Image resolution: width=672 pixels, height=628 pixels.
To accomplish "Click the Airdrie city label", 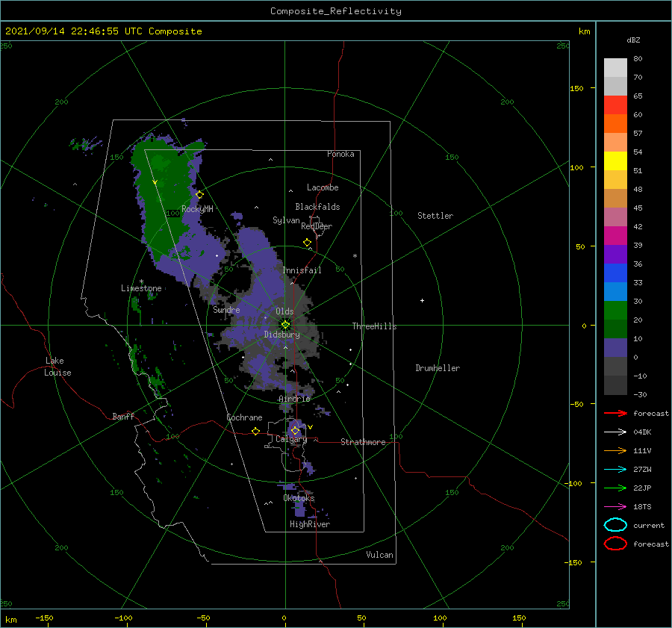I will 294,399.
